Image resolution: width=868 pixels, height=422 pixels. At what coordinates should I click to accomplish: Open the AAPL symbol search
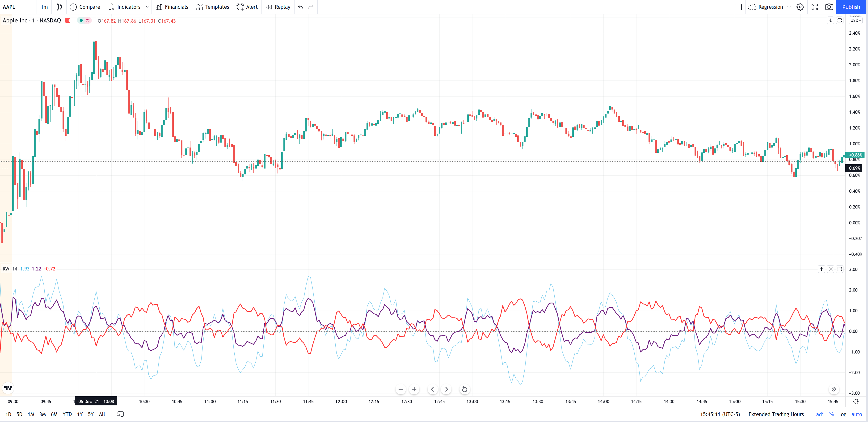[x=9, y=7]
